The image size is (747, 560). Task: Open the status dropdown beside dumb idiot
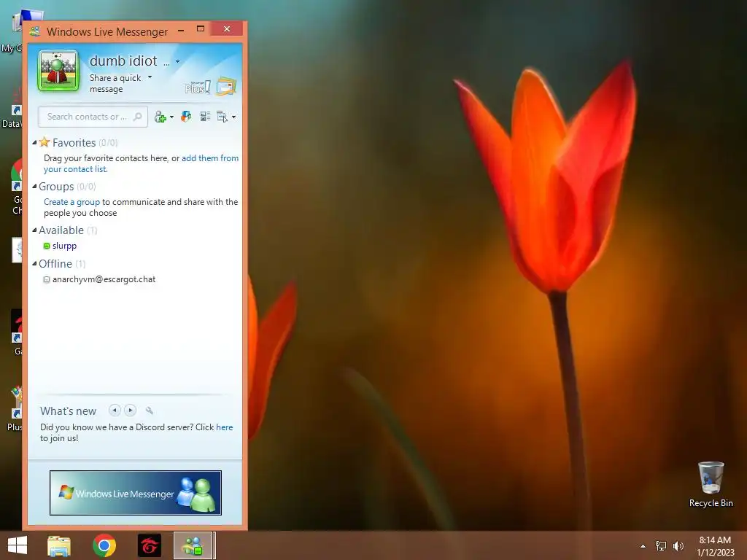click(178, 61)
